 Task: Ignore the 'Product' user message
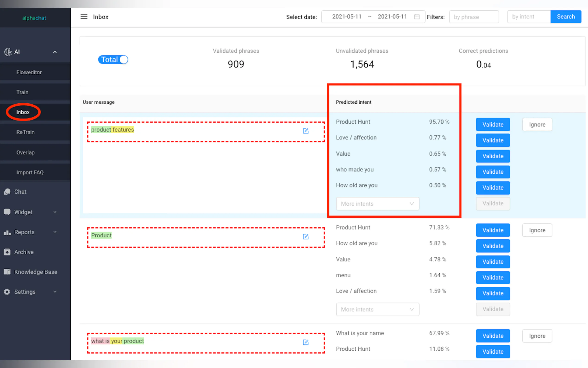[537, 230]
